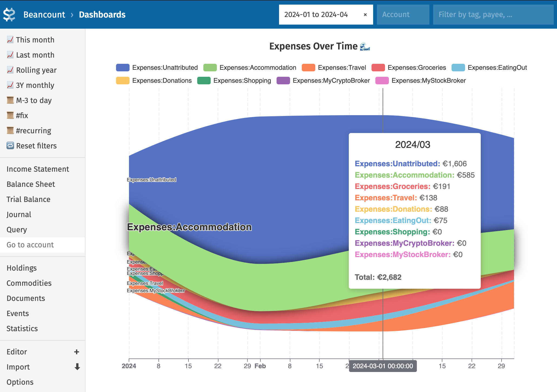557x392 pixels.
Task: Toggle Expenses:Unattributed series in legend
Action: coord(157,68)
